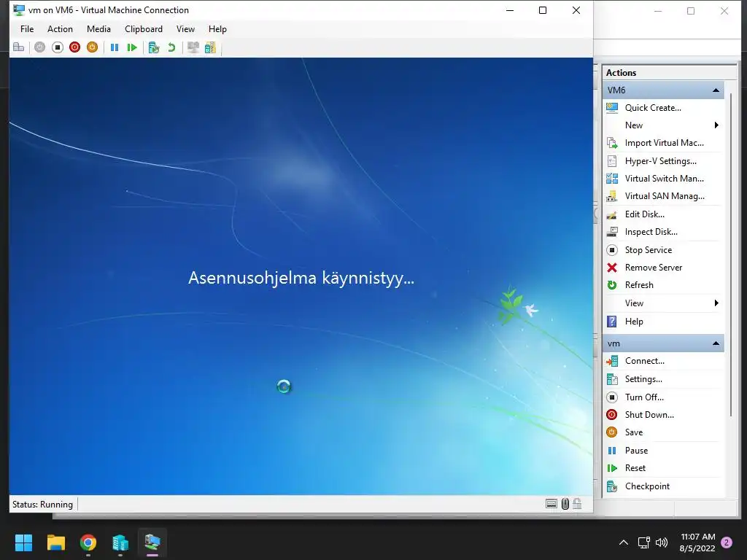Open File Explorer from taskbar

pos(55,542)
